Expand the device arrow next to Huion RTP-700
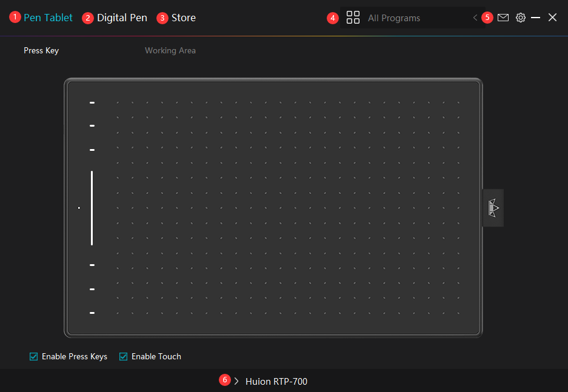Screen dimensions: 568x392 236,381
